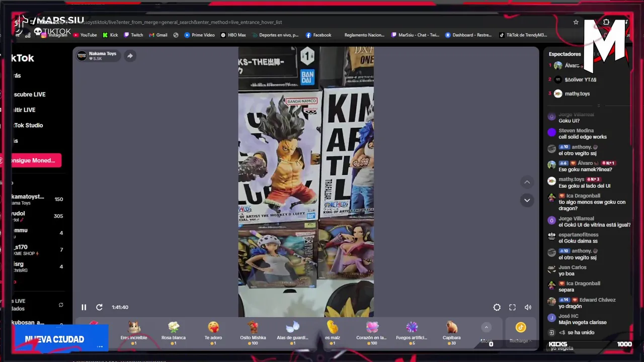Share the Nakama Toys live stream
The width and height of the screenshot is (644, 362).
[x=130, y=56]
